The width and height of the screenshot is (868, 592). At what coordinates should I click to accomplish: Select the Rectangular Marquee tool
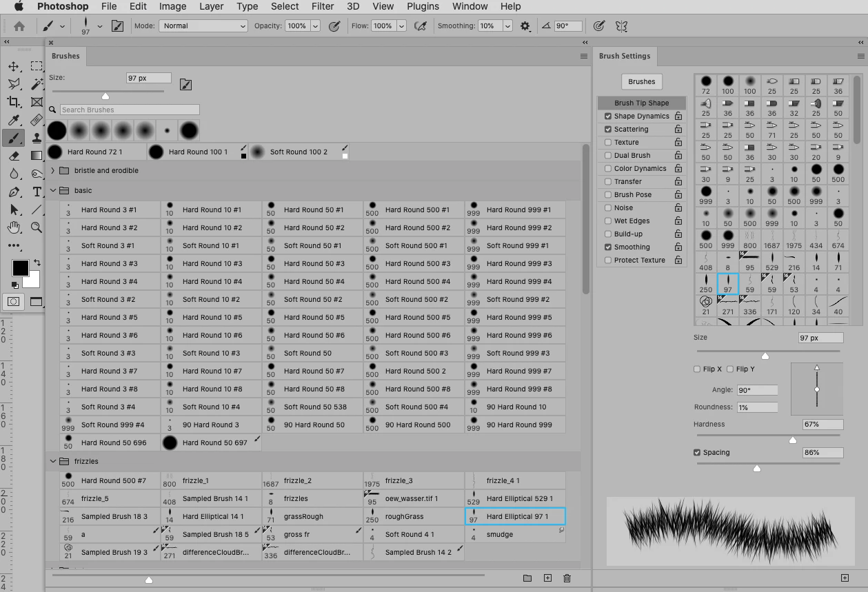[37, 66]
